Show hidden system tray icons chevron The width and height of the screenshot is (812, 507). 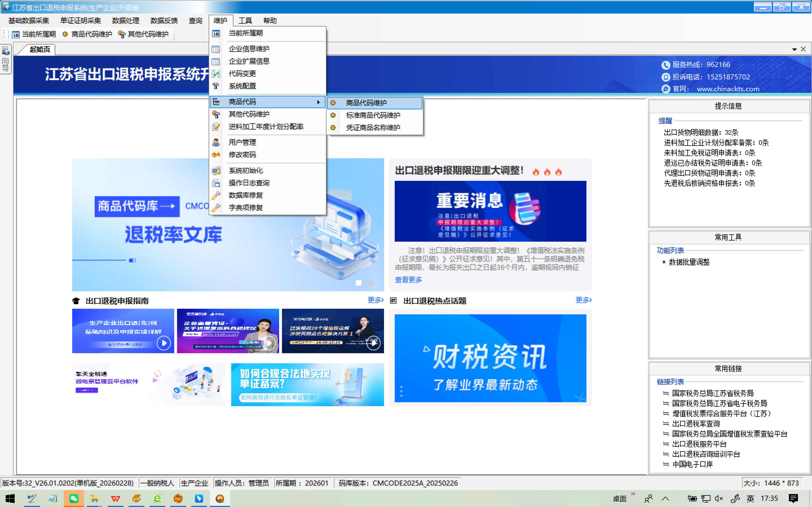pos(665,498)
